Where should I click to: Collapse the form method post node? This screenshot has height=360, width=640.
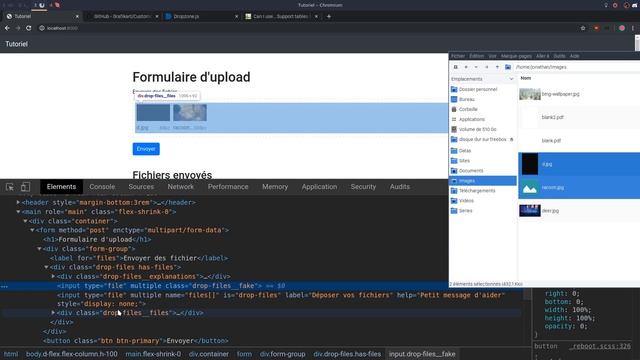[32, 230]
